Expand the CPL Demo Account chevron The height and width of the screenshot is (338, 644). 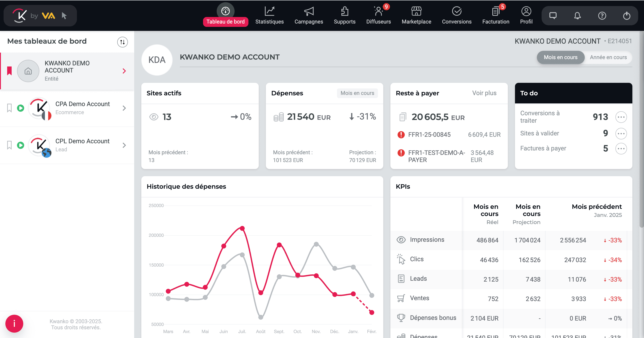click(x=124, y=145)
